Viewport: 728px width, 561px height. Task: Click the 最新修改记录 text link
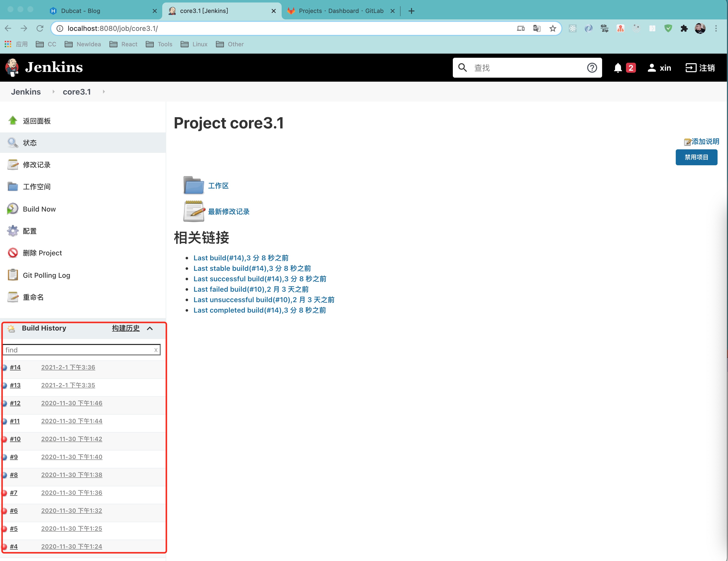pyautogui.click(x=229, y=212)
